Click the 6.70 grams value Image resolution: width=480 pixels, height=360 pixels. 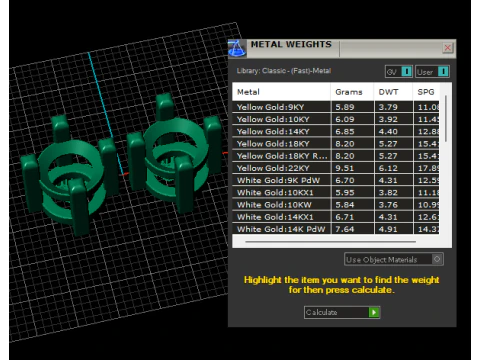pos(345,180)
